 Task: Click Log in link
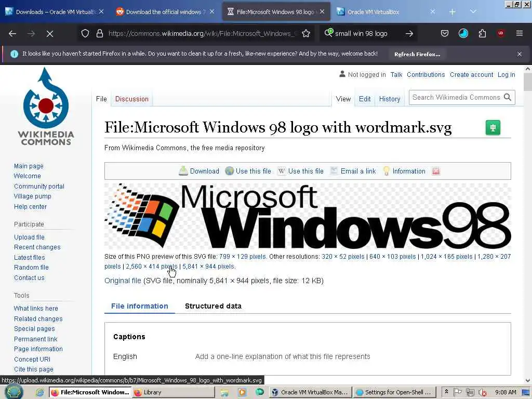(x=506, y=75)
